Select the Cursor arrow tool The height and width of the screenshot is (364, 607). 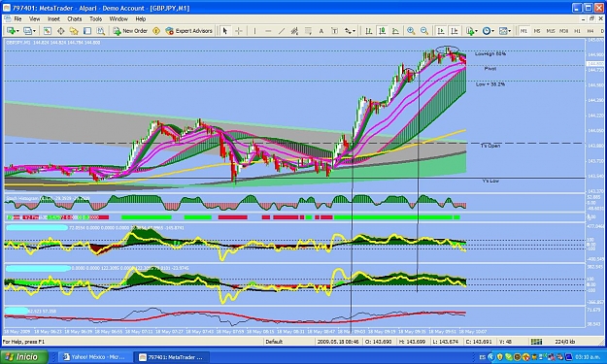tap(225, 31)
